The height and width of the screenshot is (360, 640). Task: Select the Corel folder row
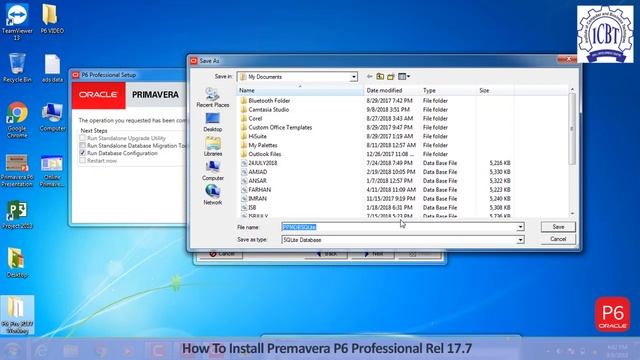coord(255,118)
